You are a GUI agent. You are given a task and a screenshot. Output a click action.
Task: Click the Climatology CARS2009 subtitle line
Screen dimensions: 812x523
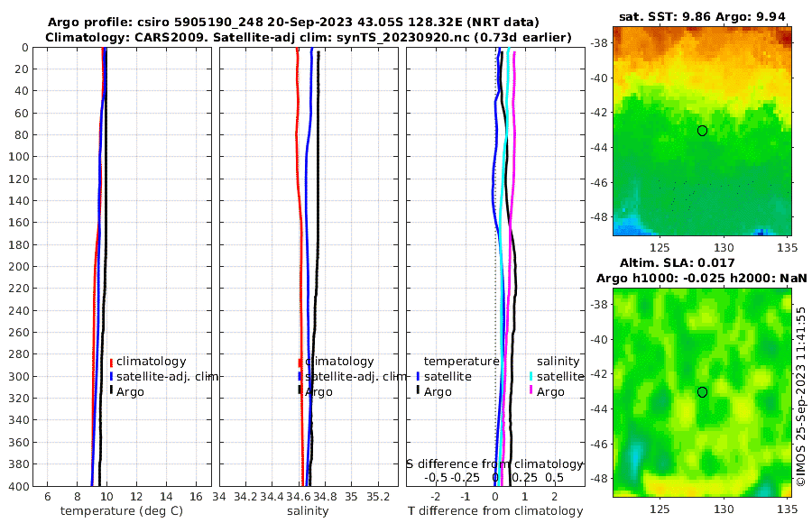(x=309, y=37)
